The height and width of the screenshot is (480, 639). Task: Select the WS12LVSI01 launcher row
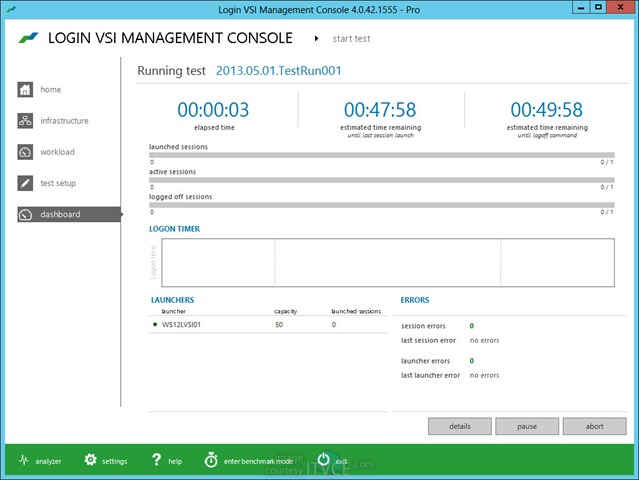pyautogui.click(x=268, y=325)
